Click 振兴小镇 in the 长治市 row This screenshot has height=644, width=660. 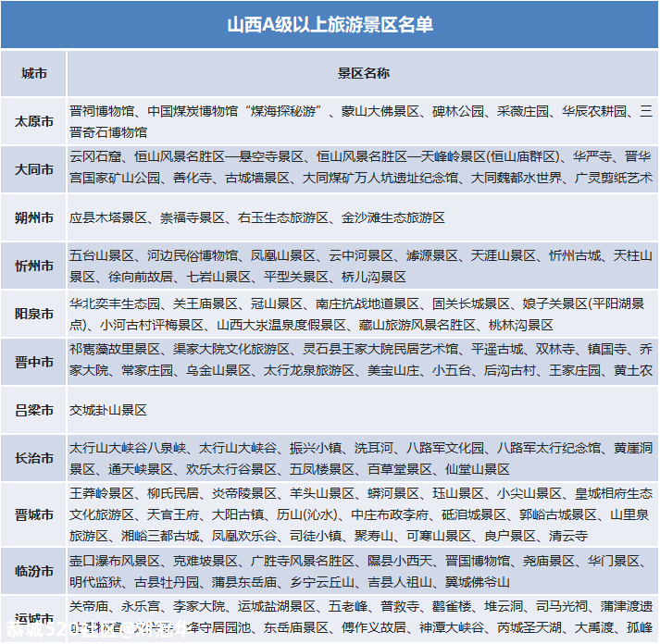316,448
